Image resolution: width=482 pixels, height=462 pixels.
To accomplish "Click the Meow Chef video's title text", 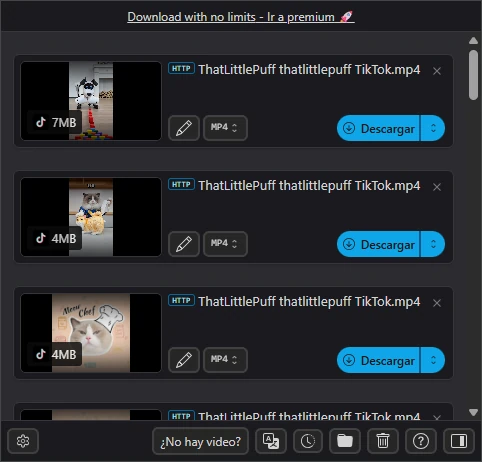I will click(x=309, y=302).
